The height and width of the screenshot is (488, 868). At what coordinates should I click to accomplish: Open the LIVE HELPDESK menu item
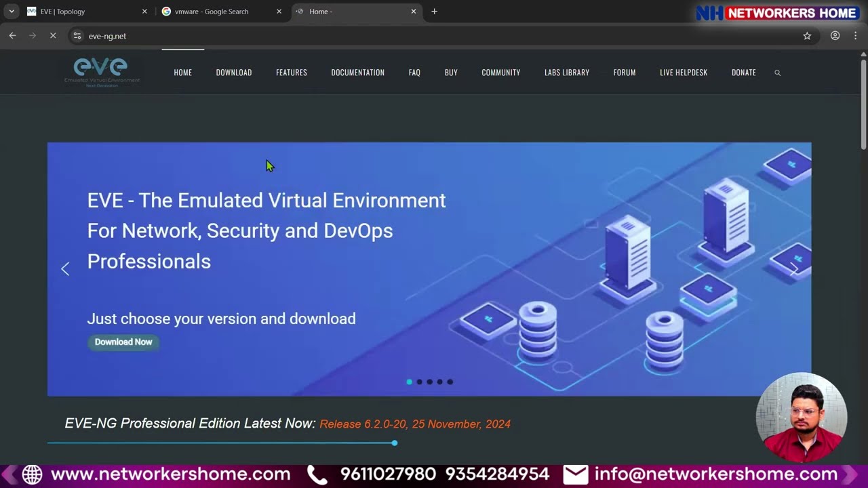[x=684, y=73]
